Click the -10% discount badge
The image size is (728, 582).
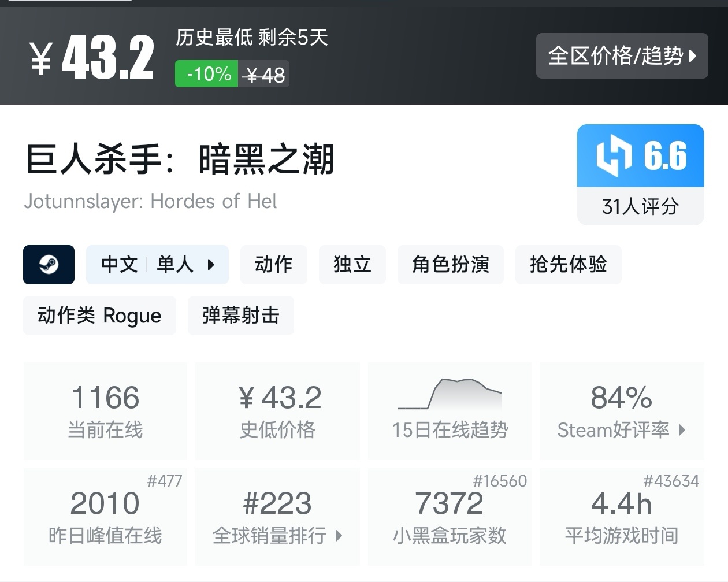(x=207, y=74)
